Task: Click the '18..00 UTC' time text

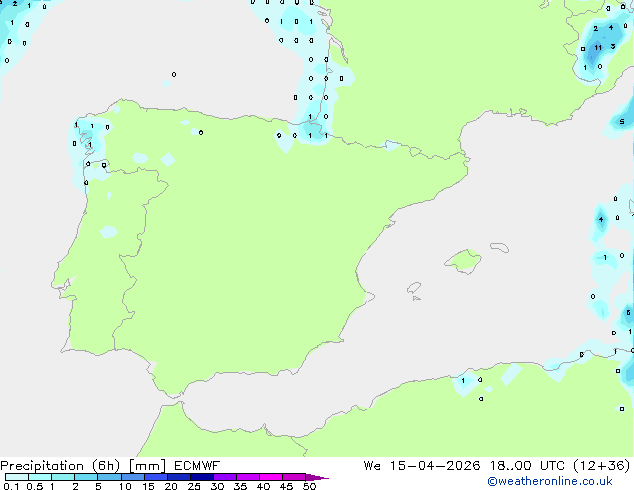Action: tap(527, 466)
